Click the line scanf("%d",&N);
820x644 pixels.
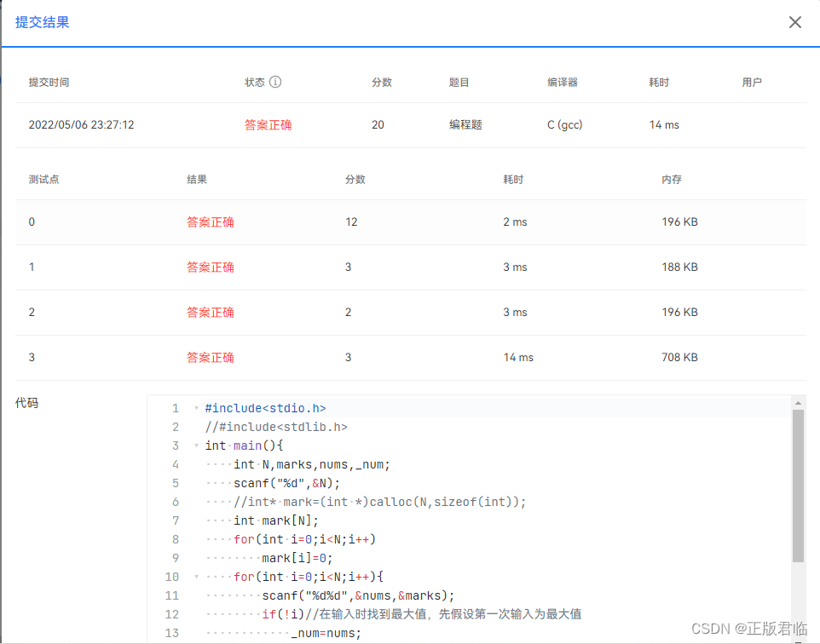point(286,484)
